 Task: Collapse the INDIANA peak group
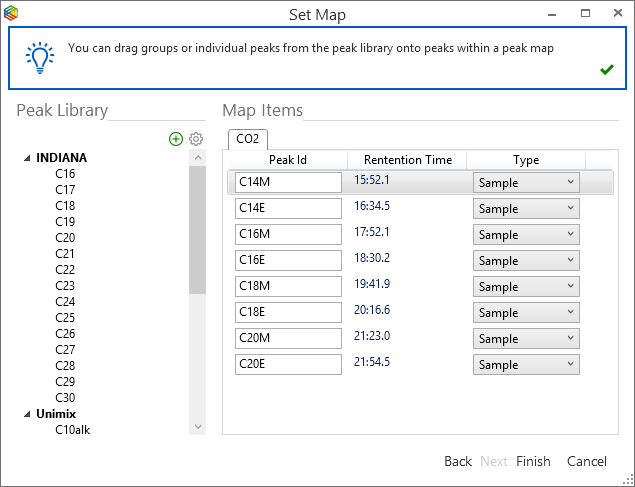26,158
